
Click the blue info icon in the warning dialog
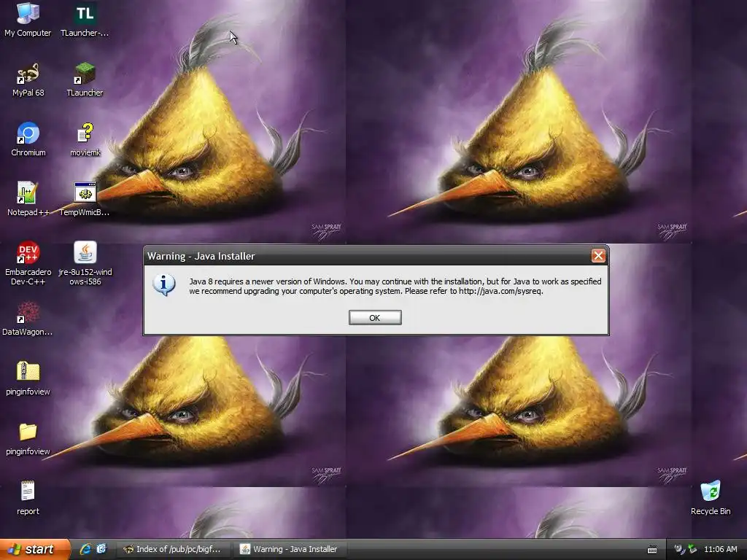tap(164, 285)
